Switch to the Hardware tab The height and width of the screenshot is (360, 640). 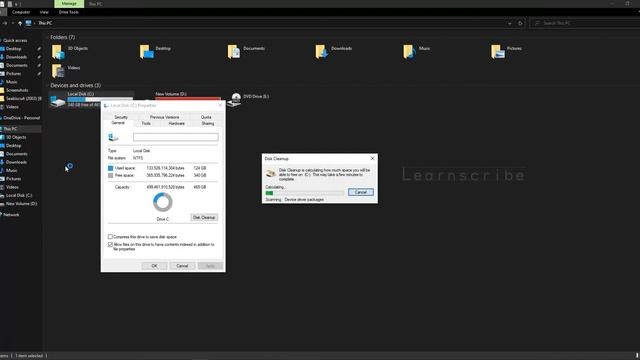click(x=177, y=123)
